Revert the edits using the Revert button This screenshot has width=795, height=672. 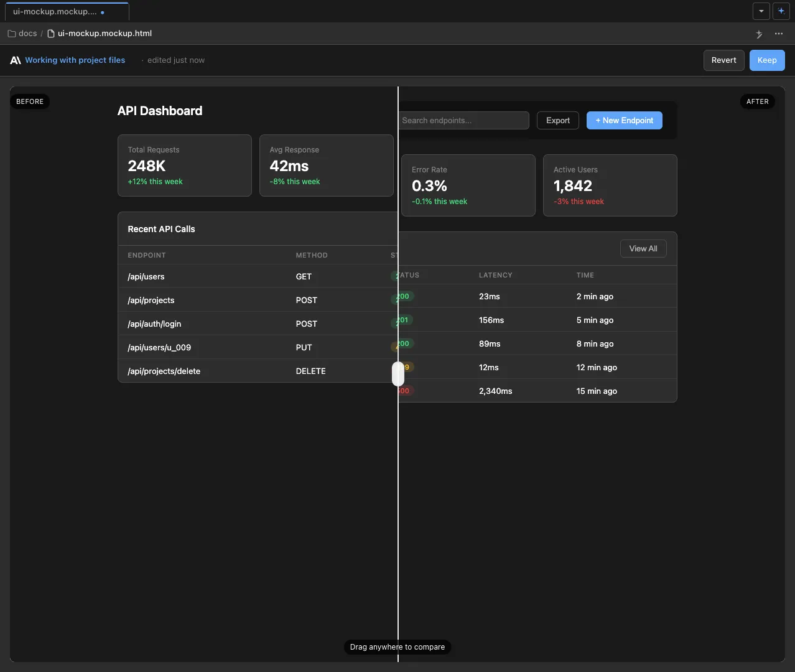[723, 60]
